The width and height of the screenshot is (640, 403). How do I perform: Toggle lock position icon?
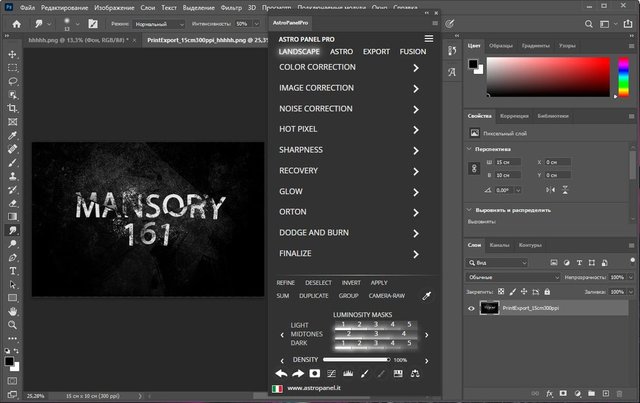pos(524,292)
